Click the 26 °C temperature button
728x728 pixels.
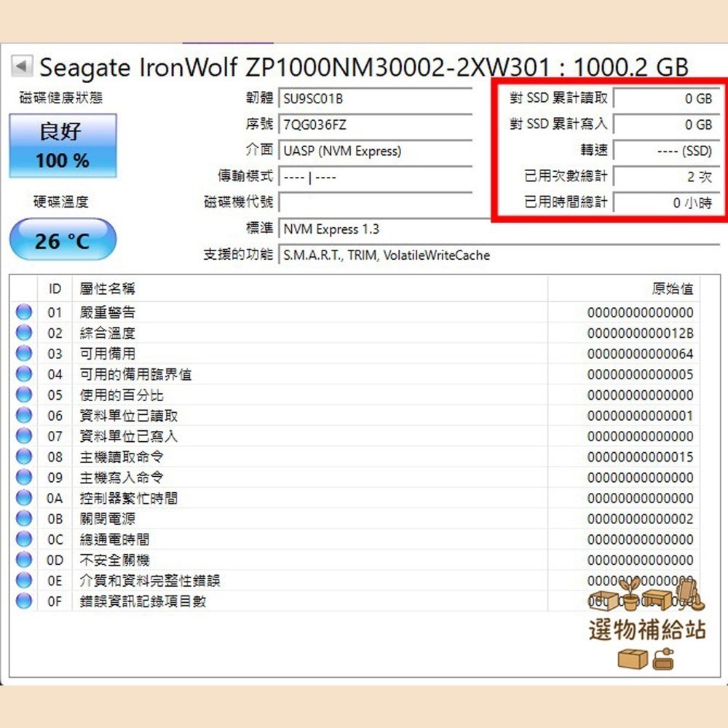click(63, 240)
